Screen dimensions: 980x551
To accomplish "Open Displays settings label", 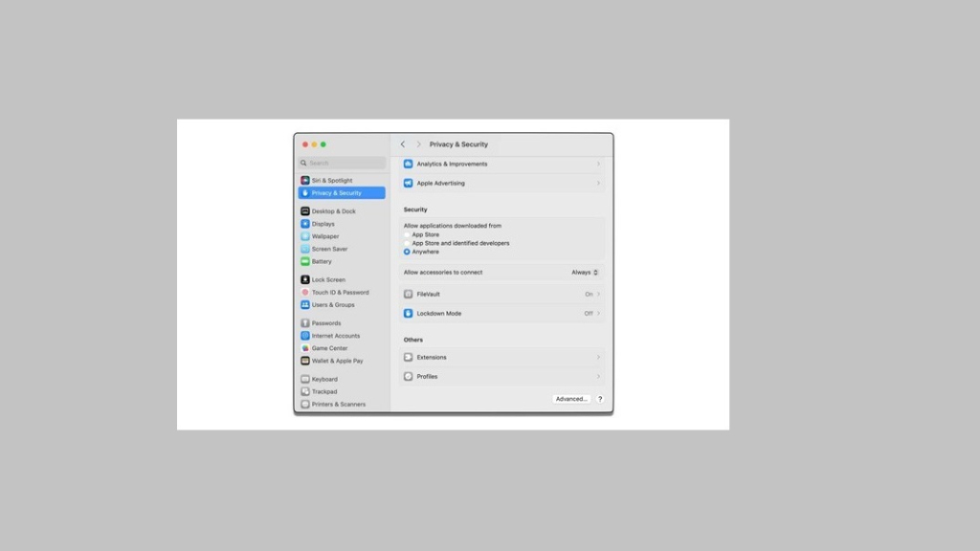I will coord(323,224).
